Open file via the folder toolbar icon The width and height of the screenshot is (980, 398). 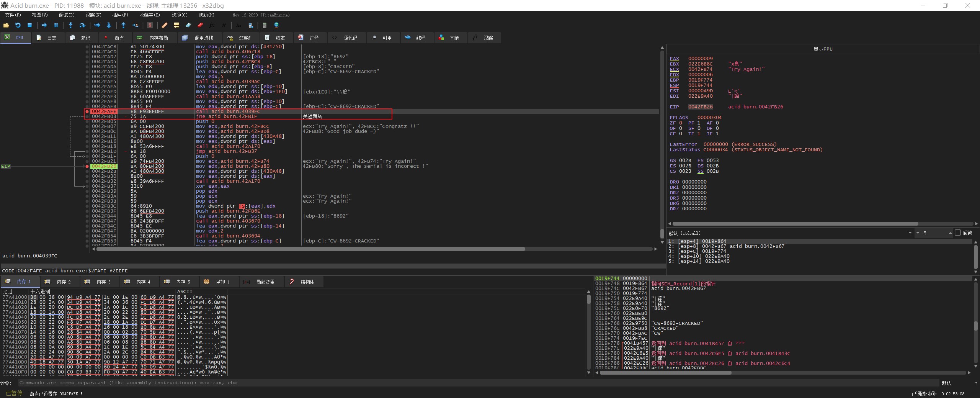pyautogui.click(x=6, y=25)
